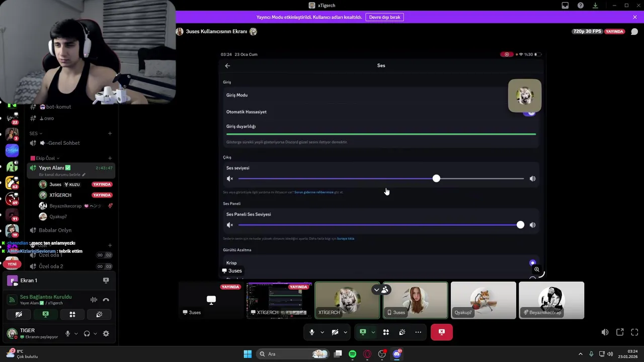Click the green screen share button in sidebar panel
The height and width of the screenshot is (362, 644).
45,314
